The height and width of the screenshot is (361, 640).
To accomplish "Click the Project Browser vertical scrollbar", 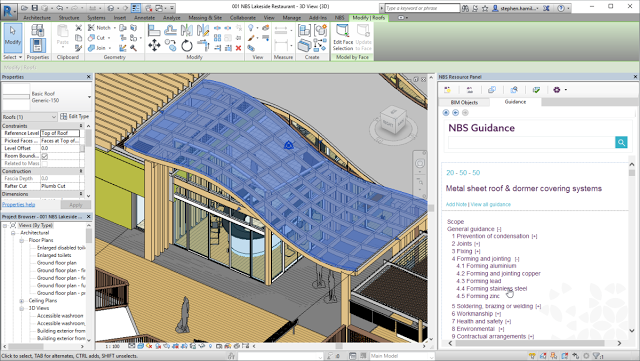I will [x=89, y=284].
